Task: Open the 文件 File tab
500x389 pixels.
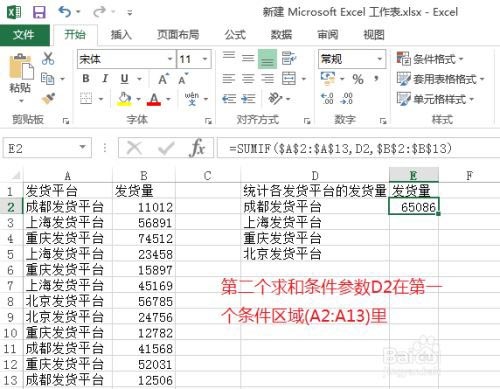Action: tap(25, 35)
